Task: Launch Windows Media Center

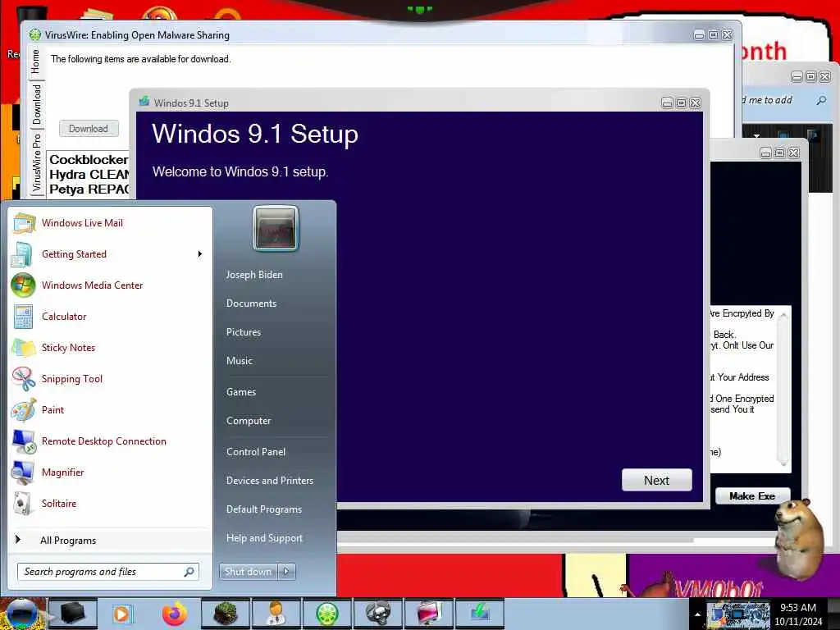Action: (92, 285)
